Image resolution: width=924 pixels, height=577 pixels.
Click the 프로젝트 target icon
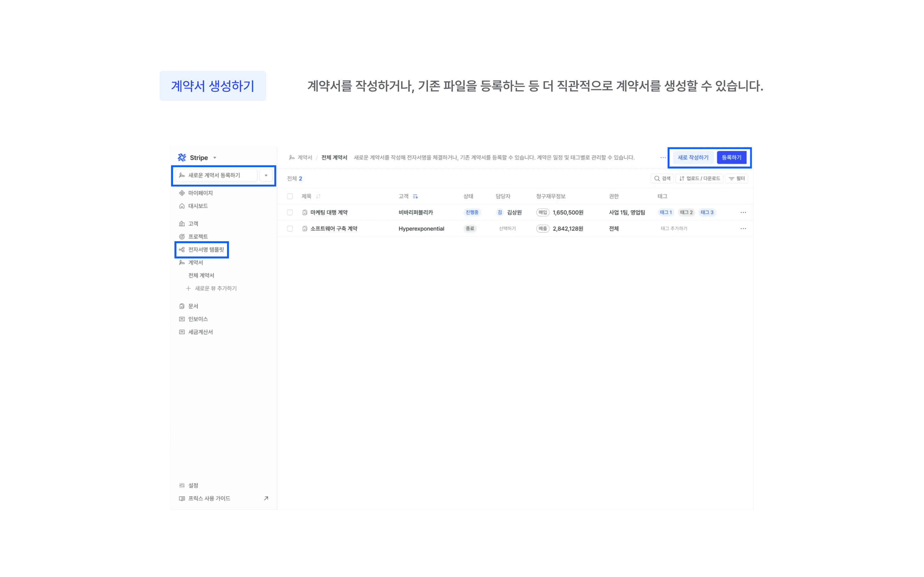pyautogui.click(x=182, y=237)
